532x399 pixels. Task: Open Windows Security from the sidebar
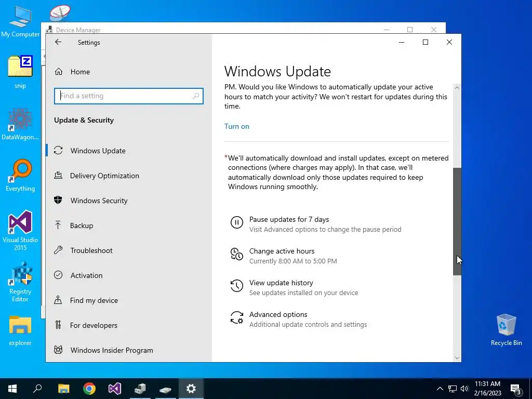[129, 201]
